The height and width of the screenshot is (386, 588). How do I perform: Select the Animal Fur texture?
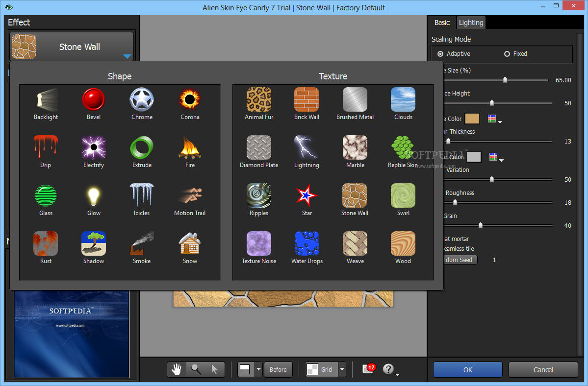pyautogui.click(x=259, y=104)
